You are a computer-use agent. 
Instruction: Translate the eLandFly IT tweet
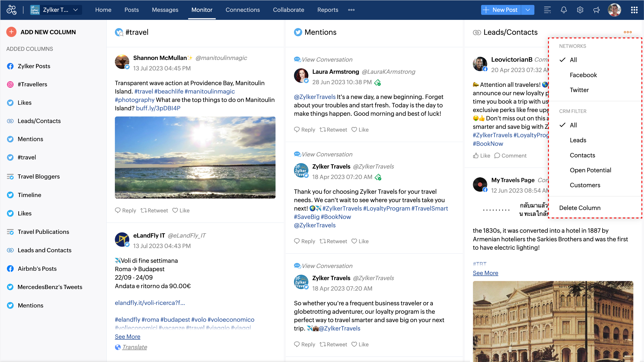pos(135,347)
